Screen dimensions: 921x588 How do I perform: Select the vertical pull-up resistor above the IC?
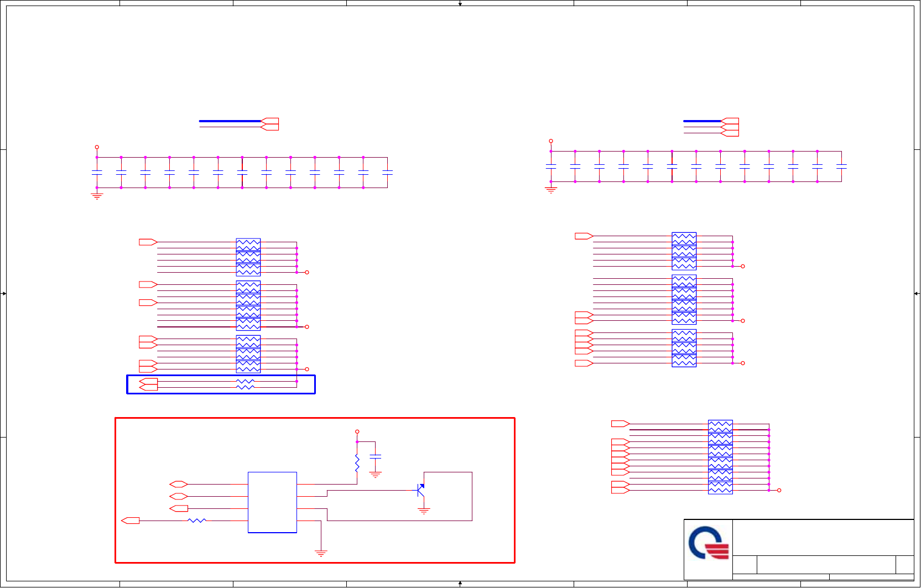pyautogui.click(x=357, y=464)
